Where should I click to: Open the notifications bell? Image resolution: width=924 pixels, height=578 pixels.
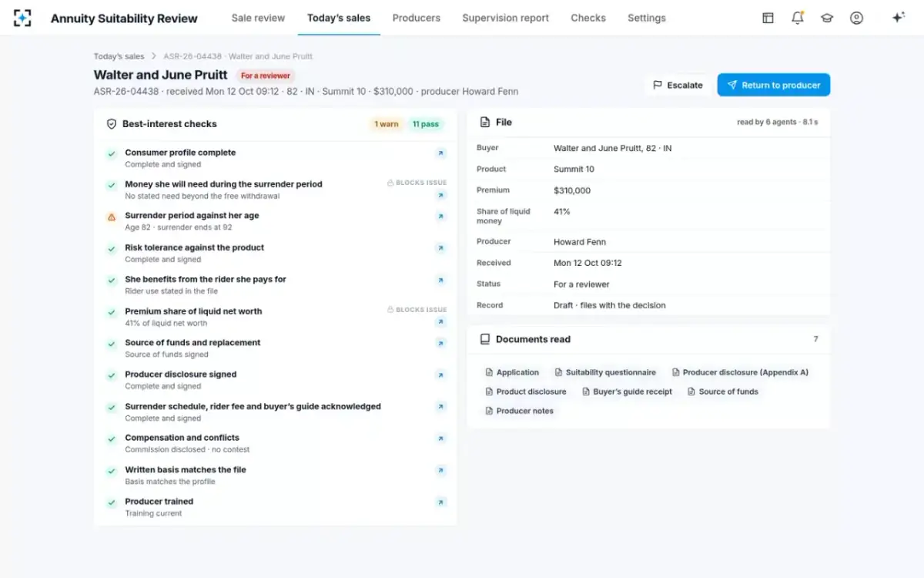pyautogui.click(x=798, y=18)
